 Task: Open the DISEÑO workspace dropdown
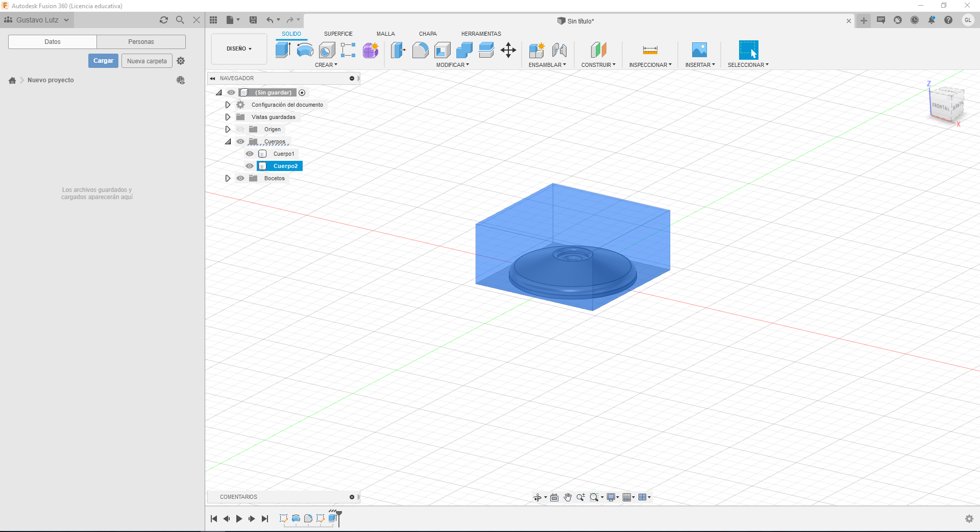pos(239,49)
